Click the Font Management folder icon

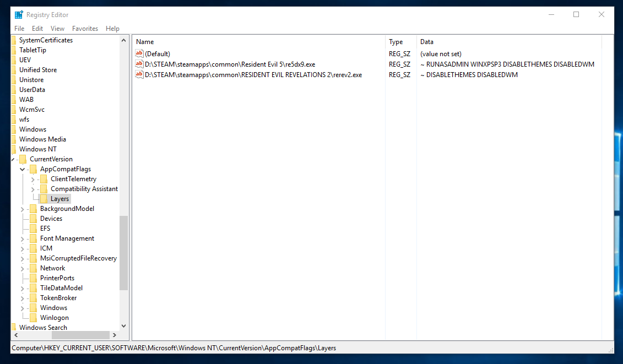[34, 238]
